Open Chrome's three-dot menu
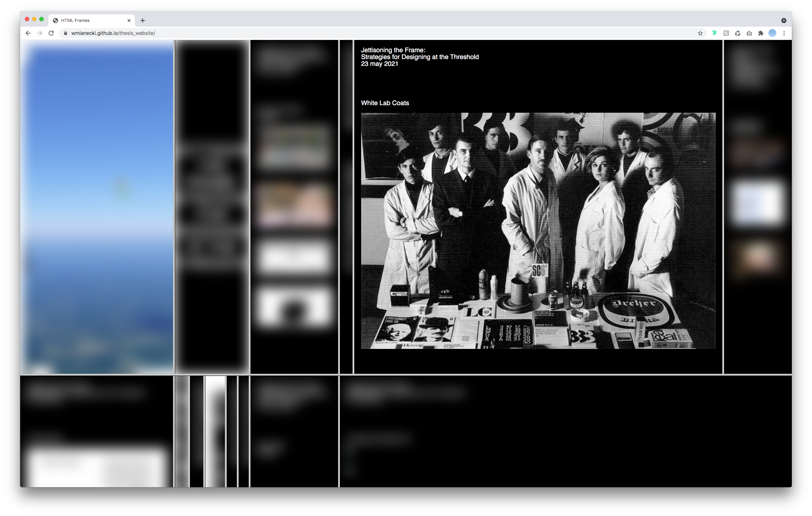The width and height of the screenshot is (812, 516). click(784, 33)
